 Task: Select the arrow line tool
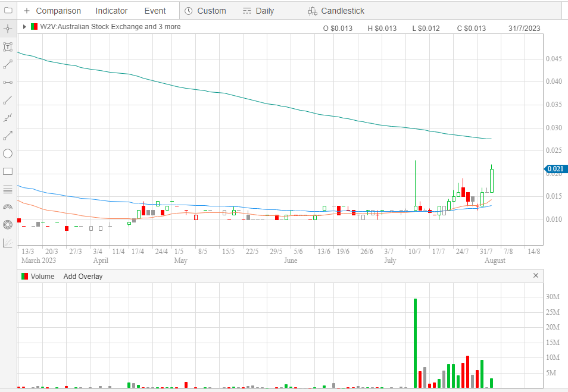coord(8,136)
